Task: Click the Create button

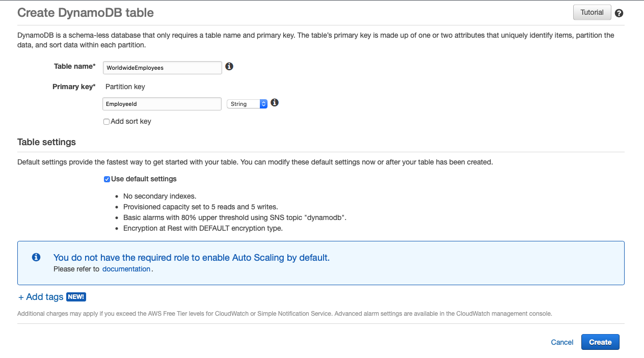Action: (x=600, y=342)
